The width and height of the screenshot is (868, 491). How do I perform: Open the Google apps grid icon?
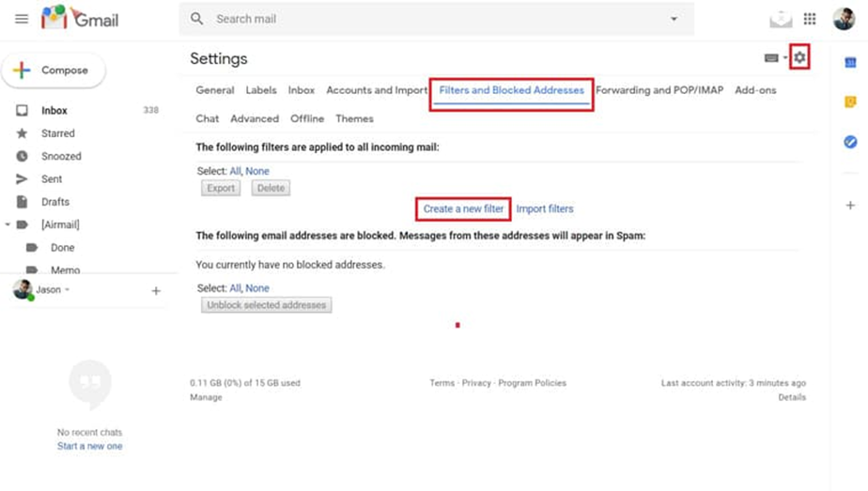(810, 19)
